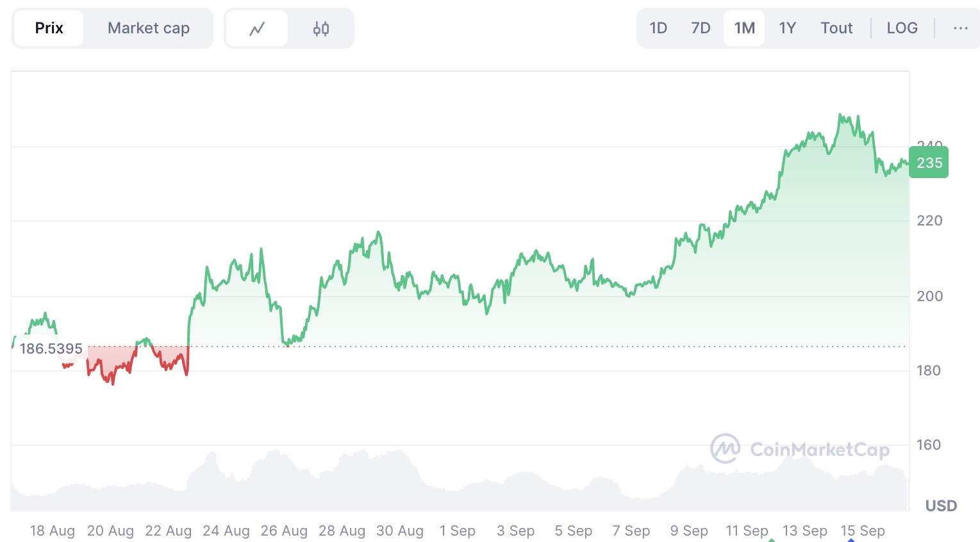Click the green marker below 11 Sep

(772, 540)
